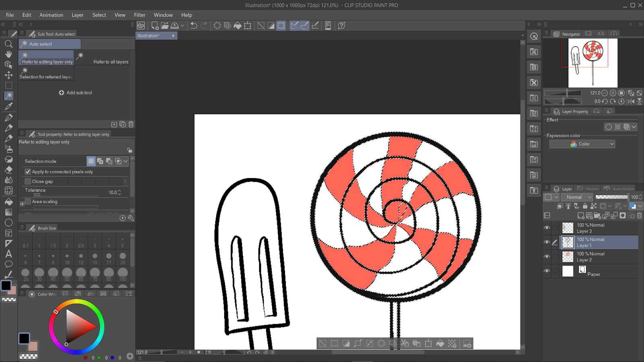The image size is (644, 362).
Task: Select the Move layer tool
Action: pos(8,75)
